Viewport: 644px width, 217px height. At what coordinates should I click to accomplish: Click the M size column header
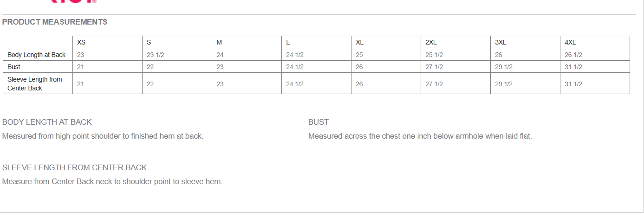(x=219, y=42)
